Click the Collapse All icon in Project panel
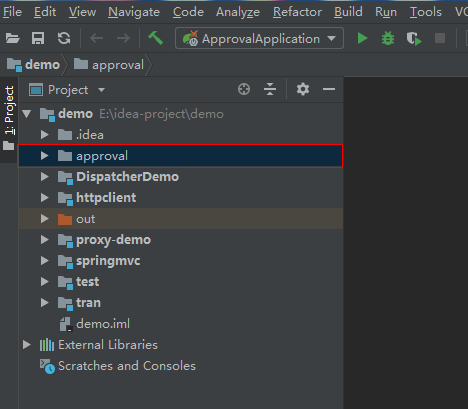 [x=270, y=89]
